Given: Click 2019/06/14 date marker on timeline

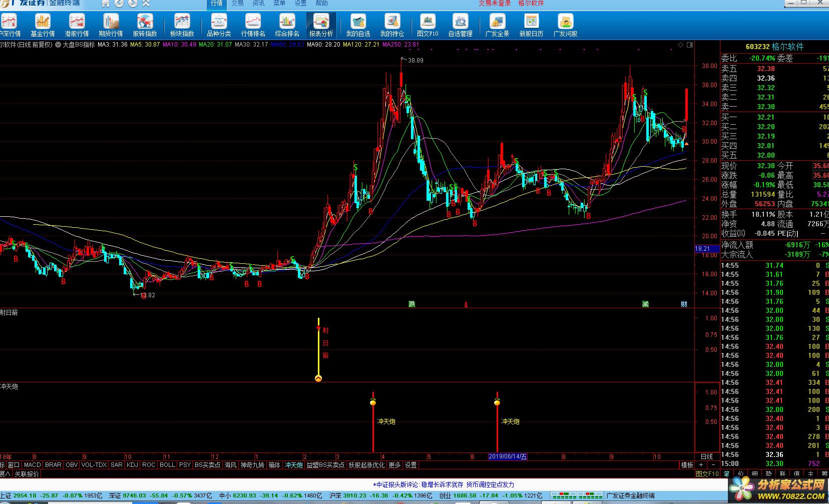Looking at the screenshot, I should coord(508,456).
